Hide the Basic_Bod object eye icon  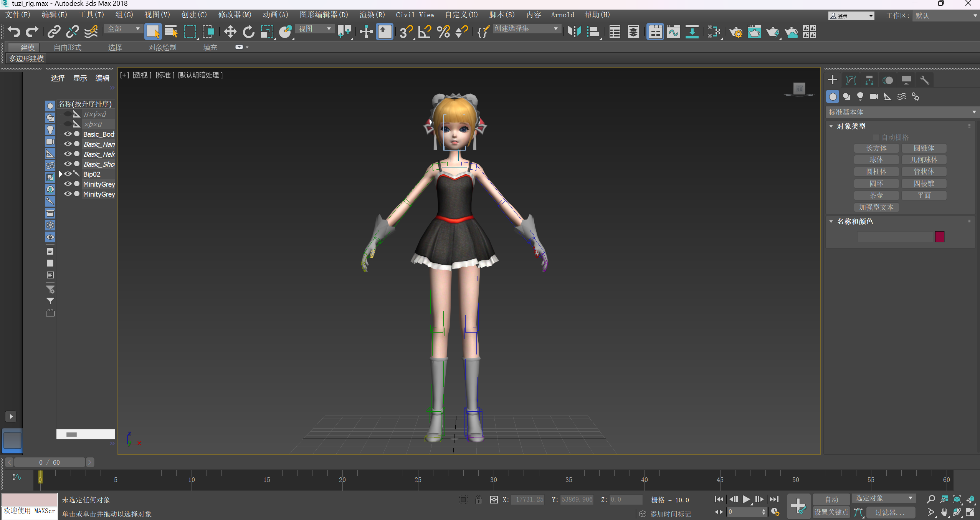[x=68, y=134]
